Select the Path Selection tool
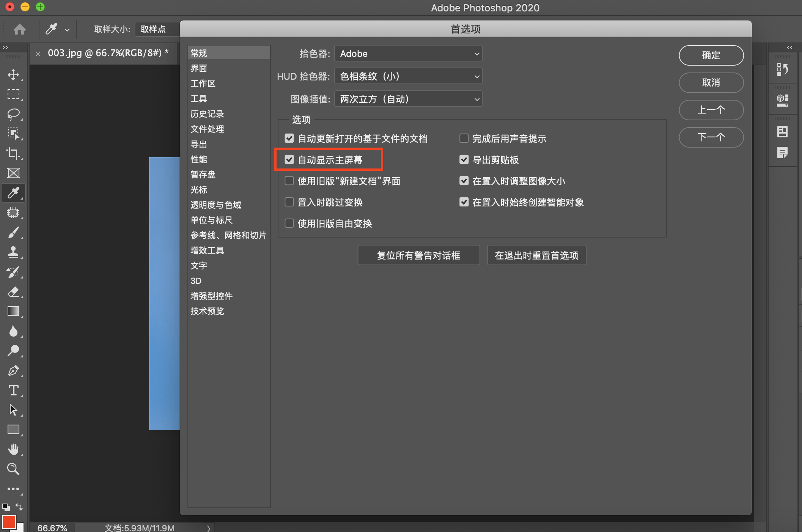 coord(13,410)
